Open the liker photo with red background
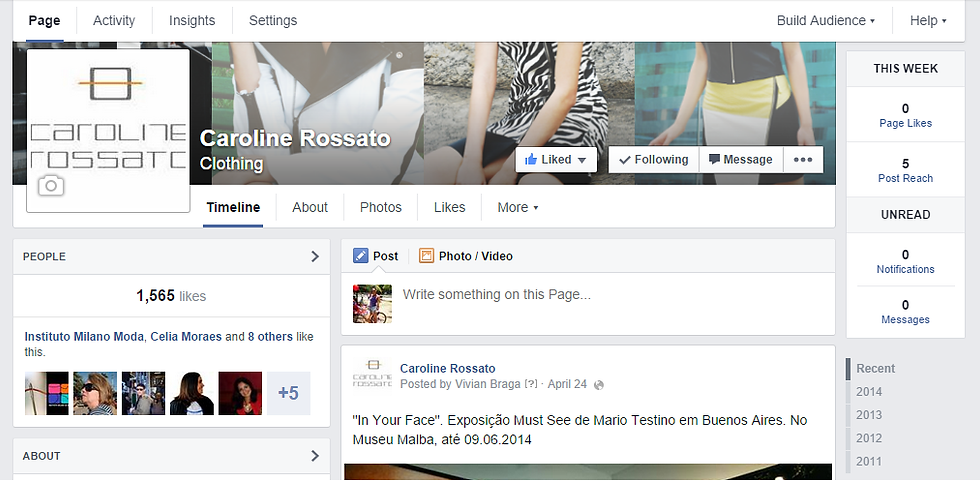The width and height of the screenshot is (980, 481). coord(240,394)
